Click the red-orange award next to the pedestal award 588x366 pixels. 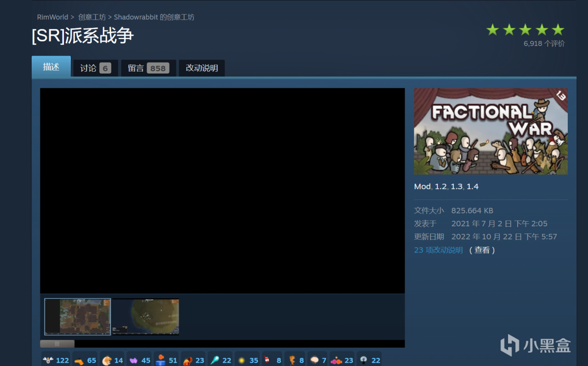click(187, 360)
